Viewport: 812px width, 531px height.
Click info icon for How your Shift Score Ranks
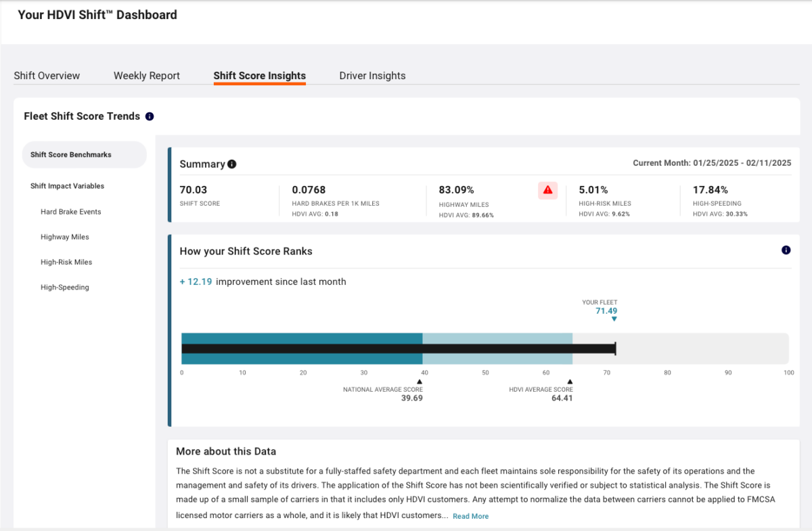point(786,250)
